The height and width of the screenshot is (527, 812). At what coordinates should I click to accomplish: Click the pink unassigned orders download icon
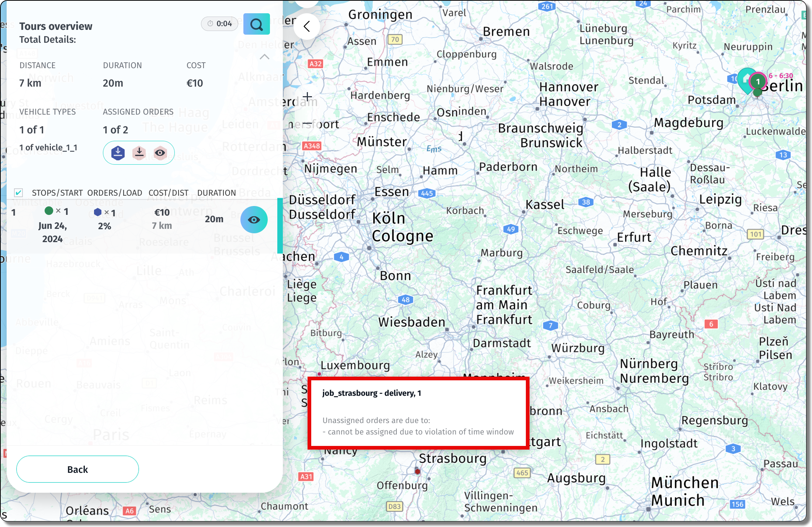pos(139,153)
